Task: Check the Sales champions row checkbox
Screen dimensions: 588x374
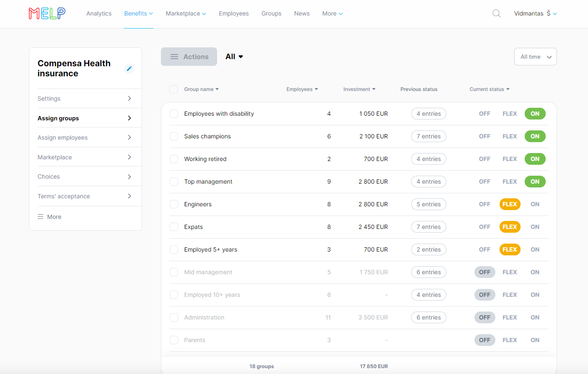Action: tap(174, 136)
